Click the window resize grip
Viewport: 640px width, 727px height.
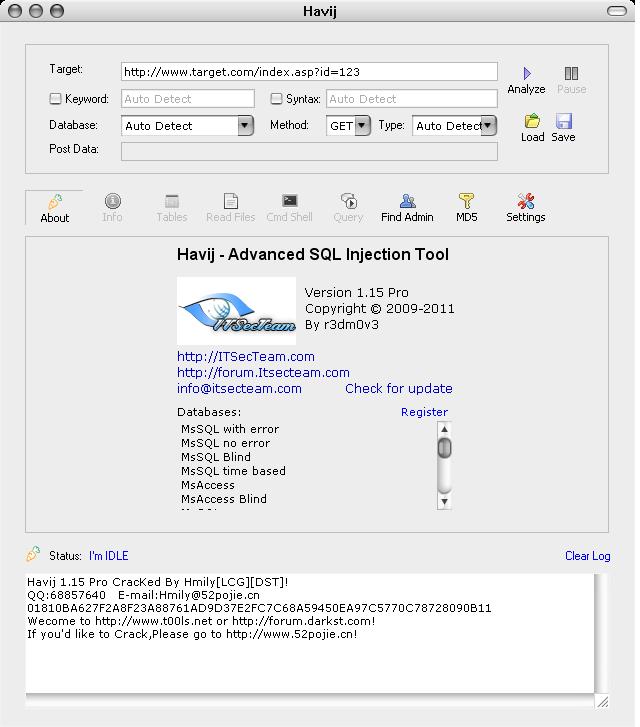pos(602,702)
